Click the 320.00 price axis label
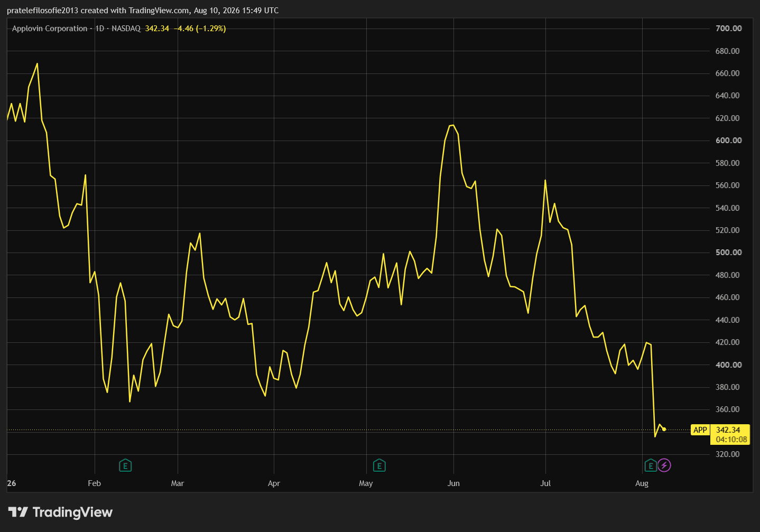The image size is (760, 532). [x=728, y=454]
